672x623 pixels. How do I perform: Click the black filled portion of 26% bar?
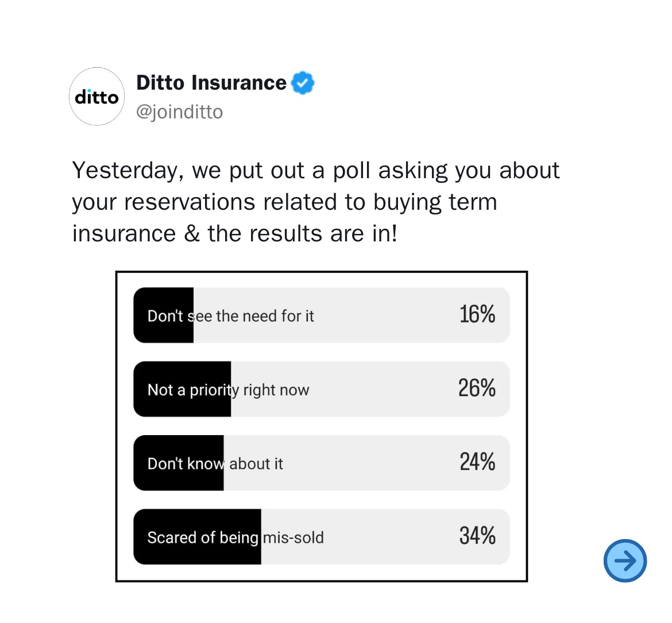tap(182, 389)
